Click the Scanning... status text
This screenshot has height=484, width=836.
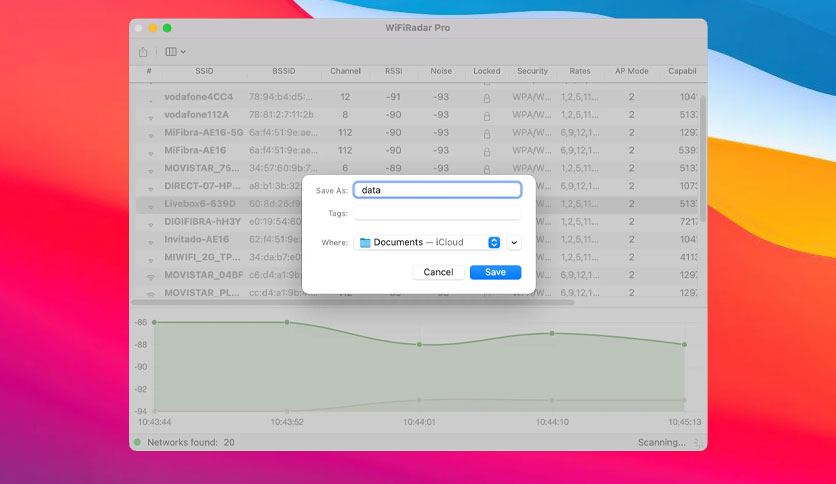coord(662,442)
